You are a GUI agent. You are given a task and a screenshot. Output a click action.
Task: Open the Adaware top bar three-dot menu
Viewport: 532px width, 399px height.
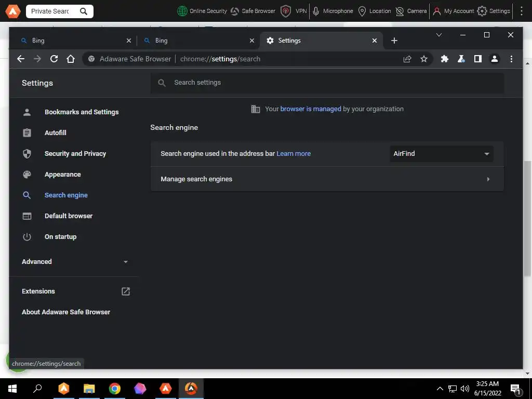click(x=522, y=11)
